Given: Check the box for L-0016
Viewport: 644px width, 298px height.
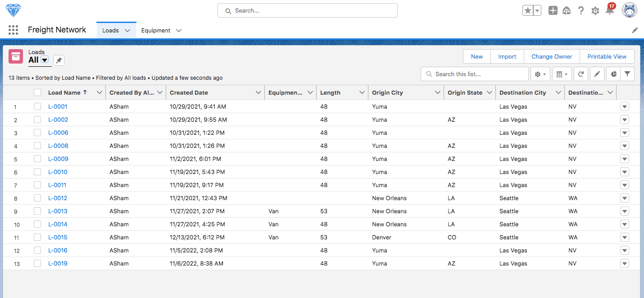Looking at the screenshot, I should (37, 250).
